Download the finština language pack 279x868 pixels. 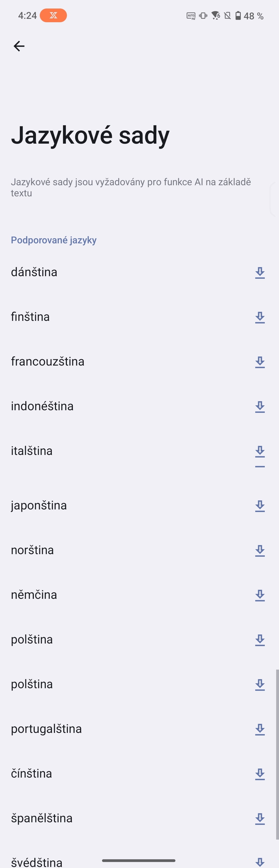point(260,317)
